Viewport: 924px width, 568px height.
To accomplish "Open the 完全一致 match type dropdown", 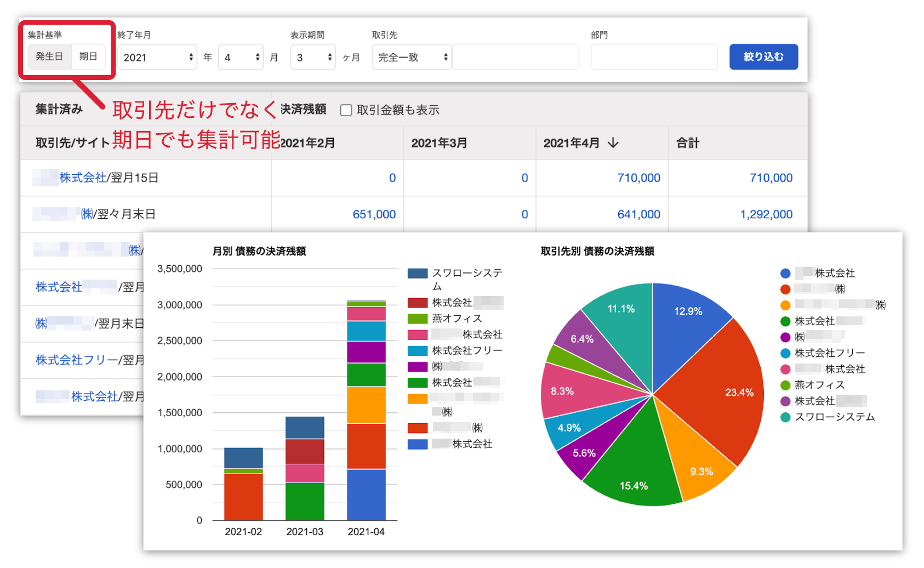I will point(412,57).
